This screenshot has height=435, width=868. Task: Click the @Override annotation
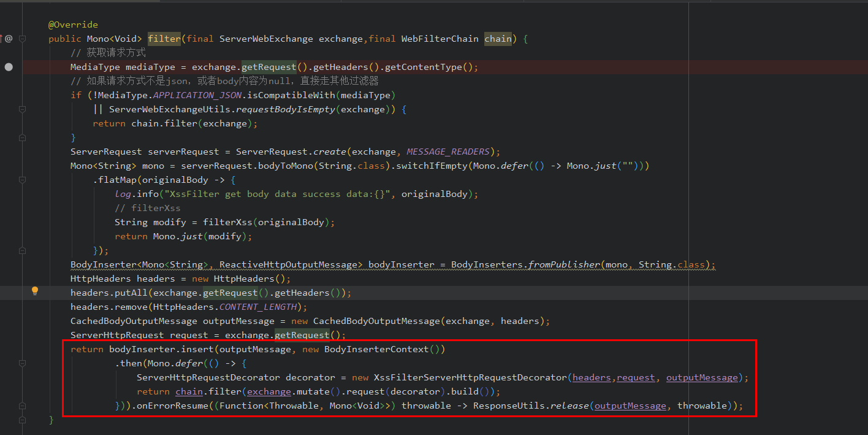73,25
